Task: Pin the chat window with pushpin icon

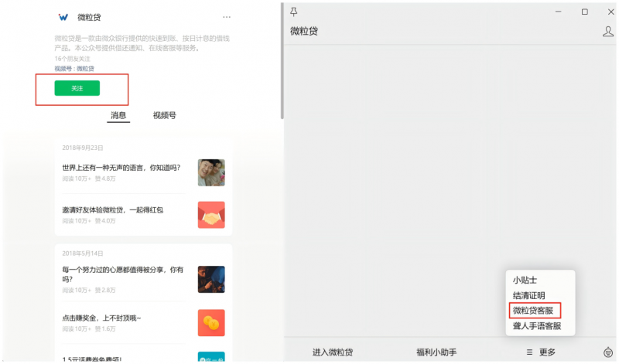Action: coord(293,12)
